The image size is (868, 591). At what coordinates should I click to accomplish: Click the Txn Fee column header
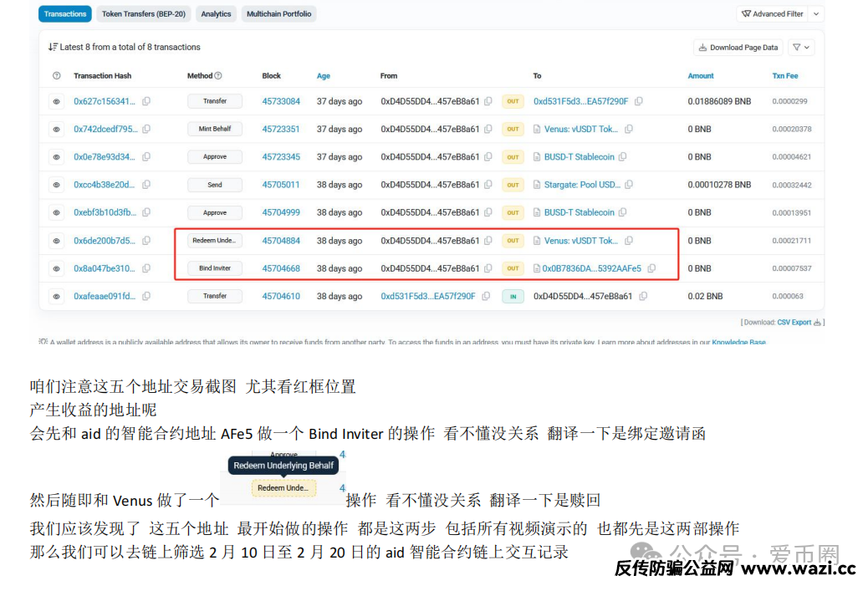785,76
